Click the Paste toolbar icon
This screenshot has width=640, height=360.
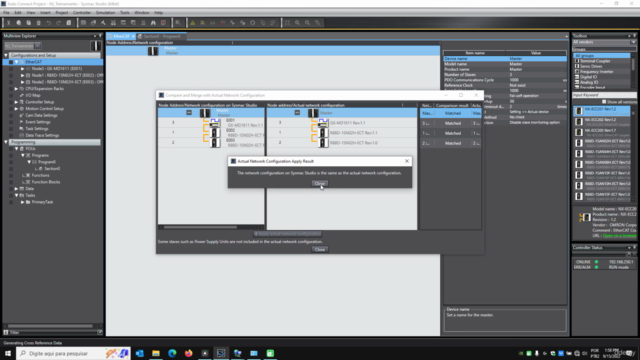pos(29,23)
